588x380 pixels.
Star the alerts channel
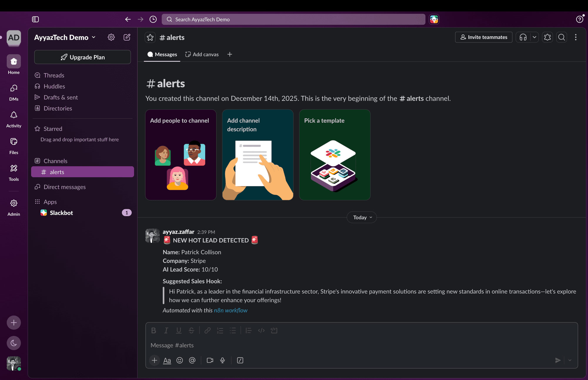(x=150, y=37)
